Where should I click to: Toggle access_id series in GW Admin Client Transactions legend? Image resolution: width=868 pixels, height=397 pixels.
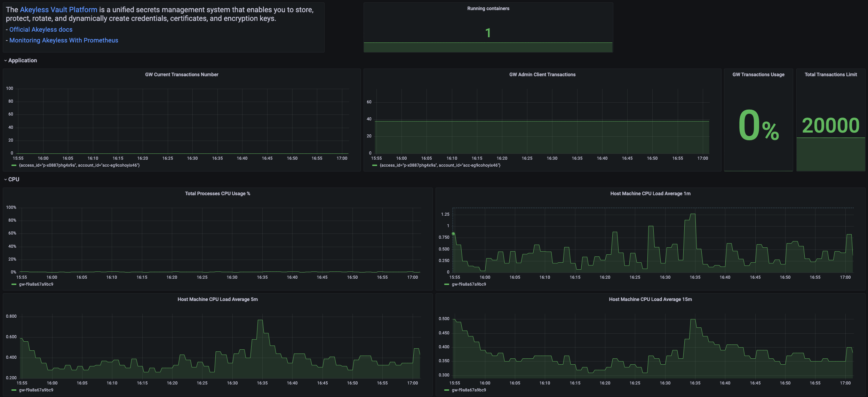[x=440, y=166]
